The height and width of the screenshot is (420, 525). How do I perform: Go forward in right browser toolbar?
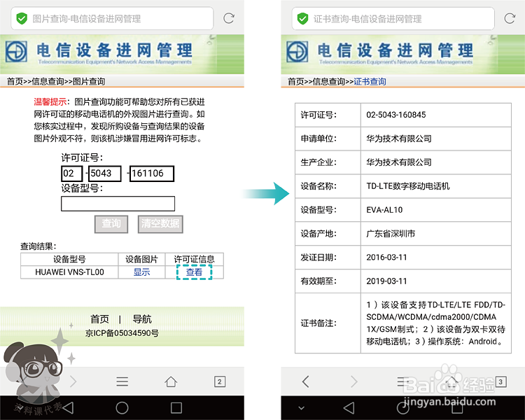click(354, 381)
